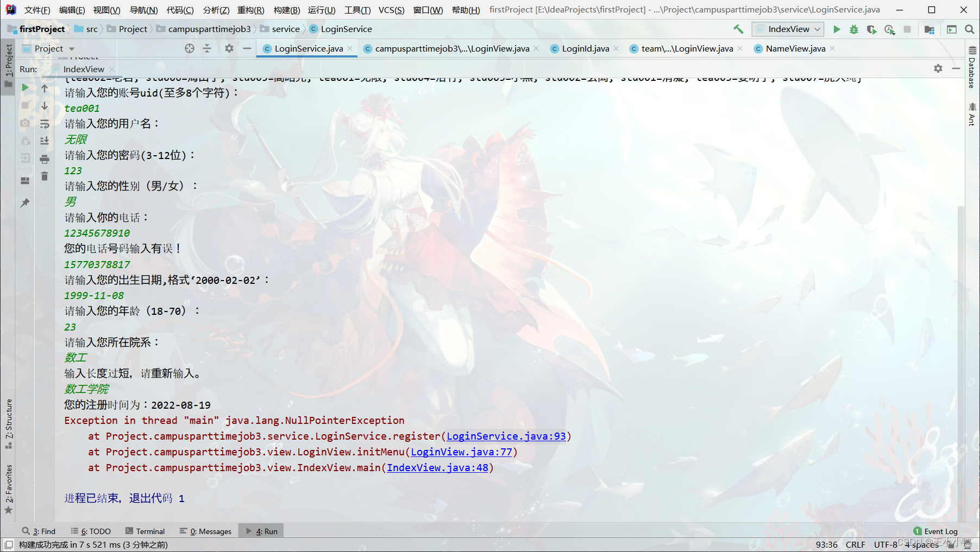Switch to NameView.java tab

coord(795,48)
